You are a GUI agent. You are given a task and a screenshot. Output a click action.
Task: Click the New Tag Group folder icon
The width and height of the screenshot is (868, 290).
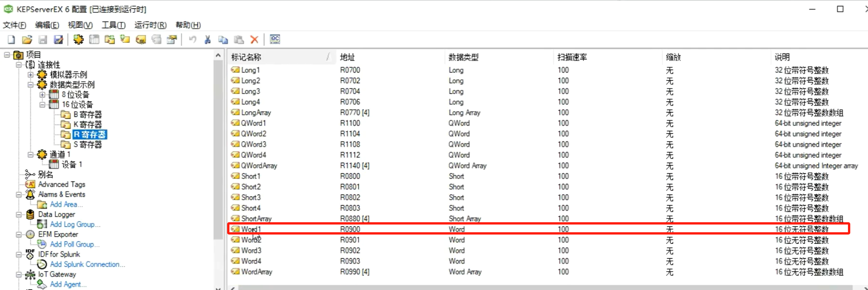click(x=125, y=39)
